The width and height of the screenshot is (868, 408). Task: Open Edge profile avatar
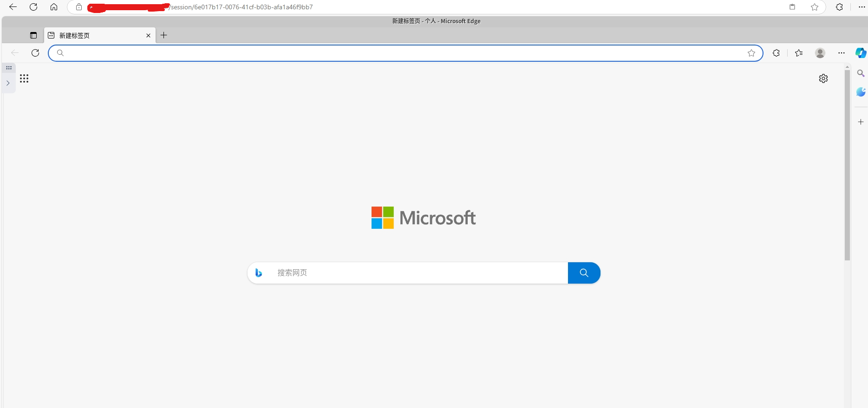(820, 53)
